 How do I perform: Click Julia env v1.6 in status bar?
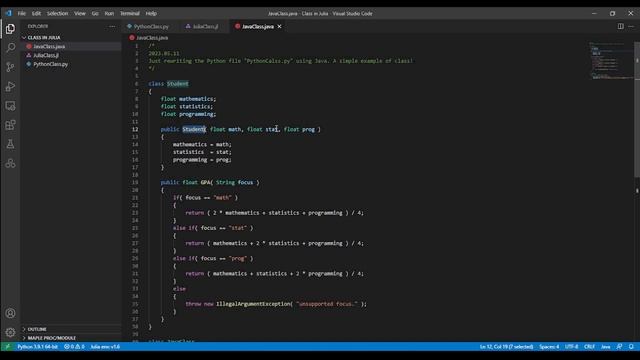click(105, 347)
